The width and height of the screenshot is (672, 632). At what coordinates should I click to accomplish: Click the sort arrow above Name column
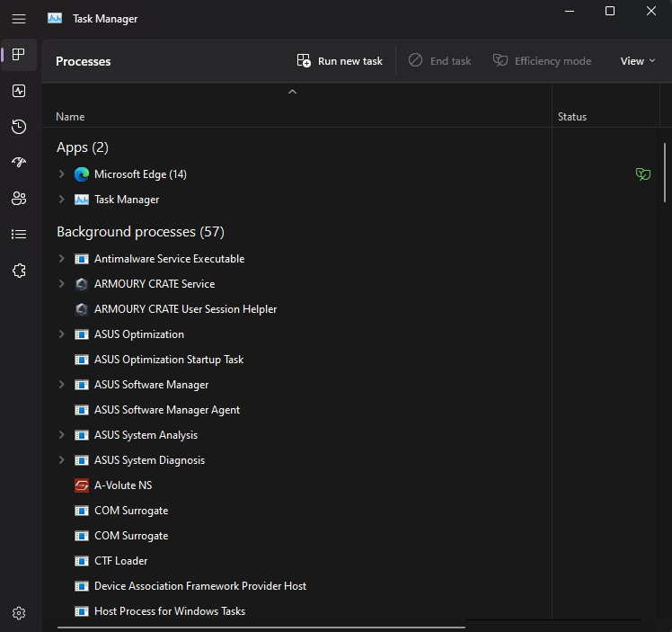(292, 92)
